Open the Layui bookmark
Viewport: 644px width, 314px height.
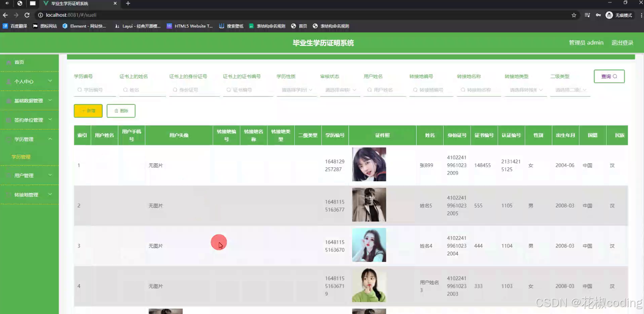click(137, 26)
